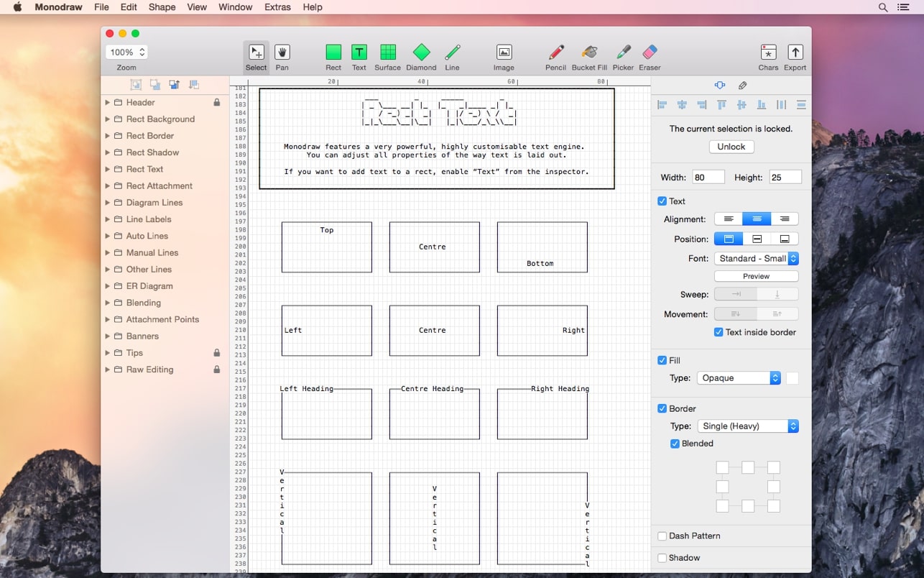Viewport: 924px width, 578px height.
Task: Select the Rect tool
Action: click(333, 53)
